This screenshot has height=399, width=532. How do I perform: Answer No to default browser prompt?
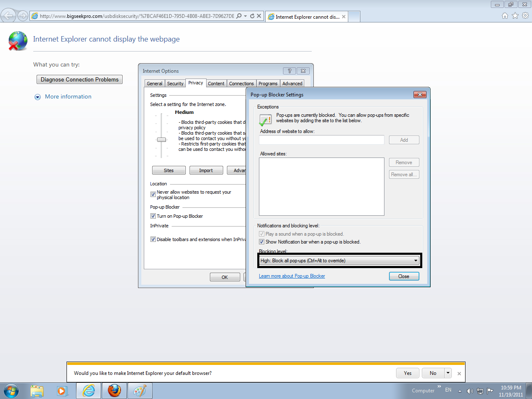pos(433,373)
